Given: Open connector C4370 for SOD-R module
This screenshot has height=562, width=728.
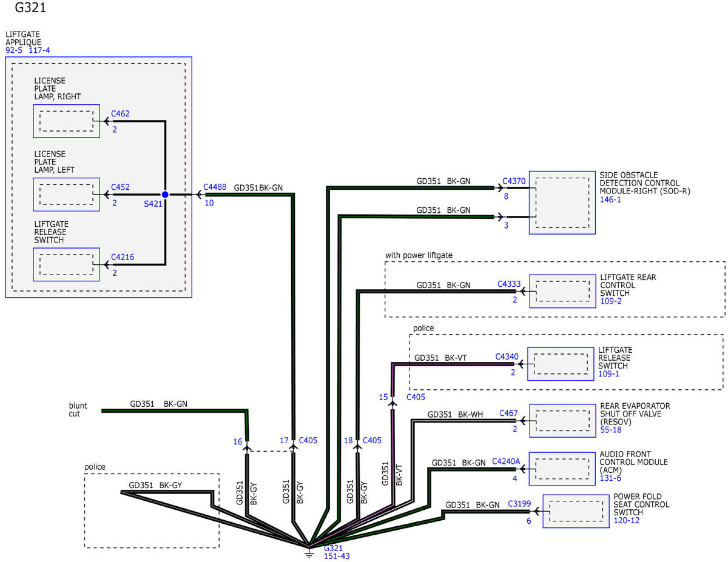Looking at the screenshot, I should (514, 181).
